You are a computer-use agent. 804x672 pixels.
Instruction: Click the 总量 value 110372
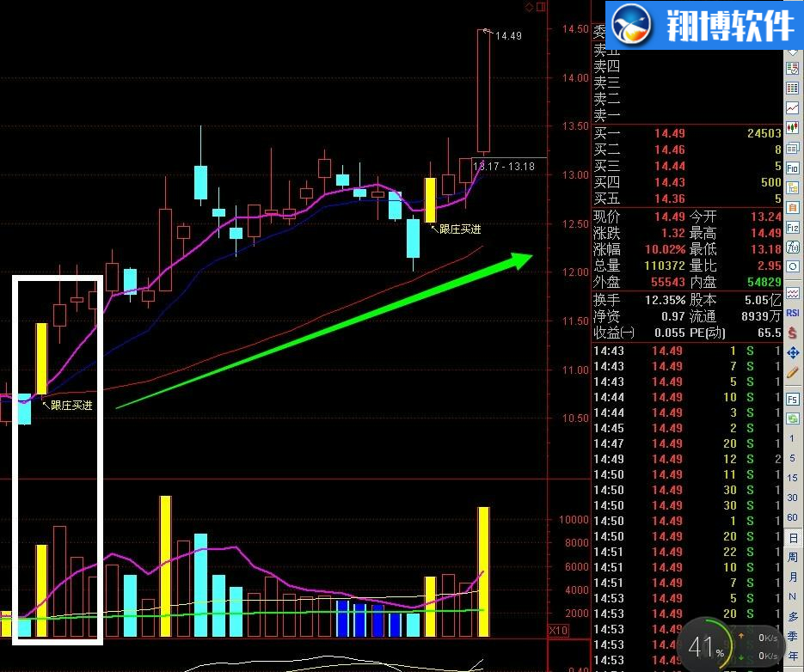[x=665, y=266]
